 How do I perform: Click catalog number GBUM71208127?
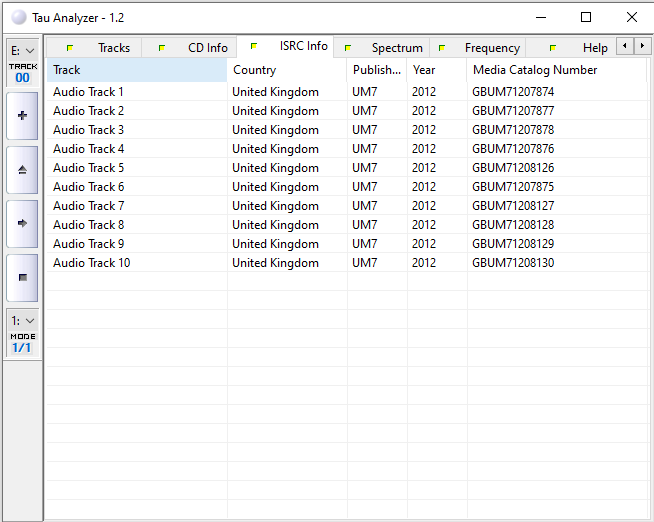pyautogui.click(x=513, y=206)
